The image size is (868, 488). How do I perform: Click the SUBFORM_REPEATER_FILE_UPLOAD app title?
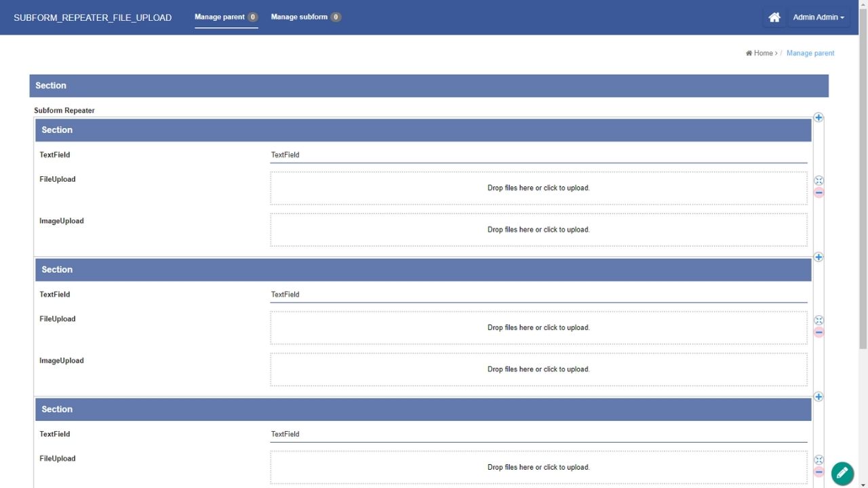coord(93,18)
